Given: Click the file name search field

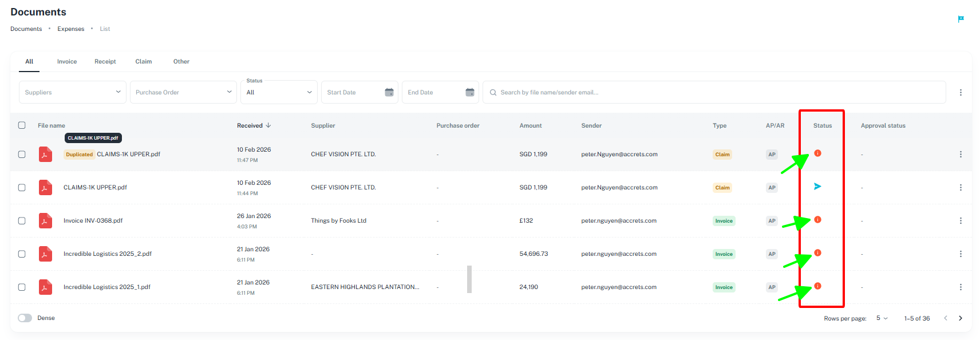Looking at the screenshot, I should tap(716, 92).
